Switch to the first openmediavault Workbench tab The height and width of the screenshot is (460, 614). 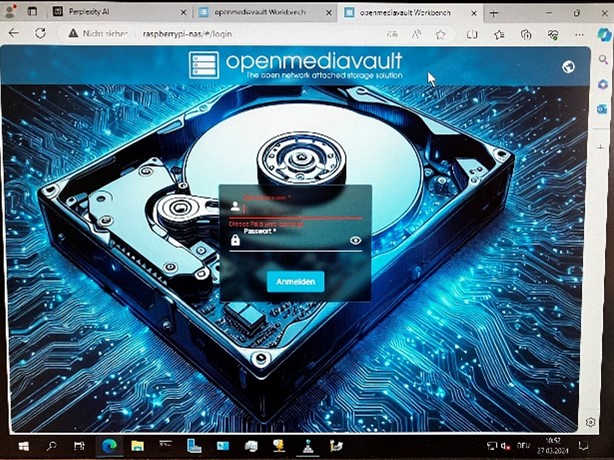[x=265, y=13]
